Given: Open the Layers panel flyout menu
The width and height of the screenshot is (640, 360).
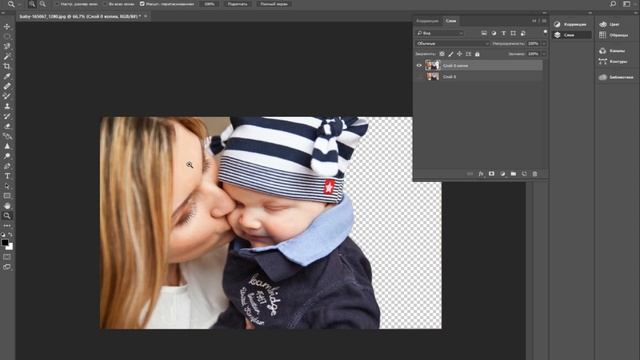Looking at the screenshot, I should pyautogui.click(x=544, y=21).
